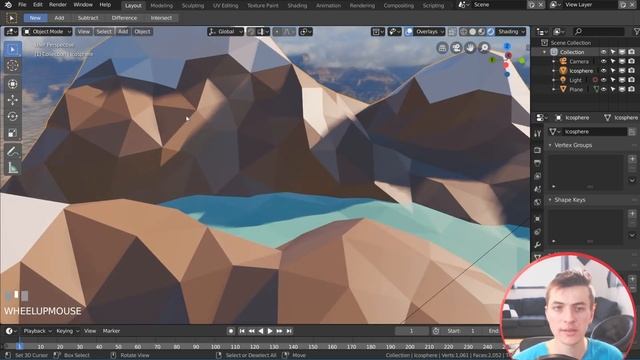Click the Blender logo menu

8,5
